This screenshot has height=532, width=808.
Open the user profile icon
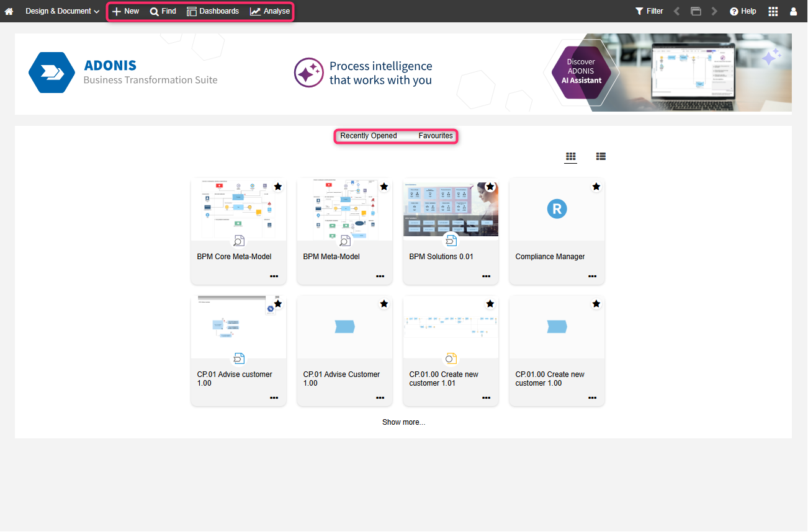tap(793, 11)
